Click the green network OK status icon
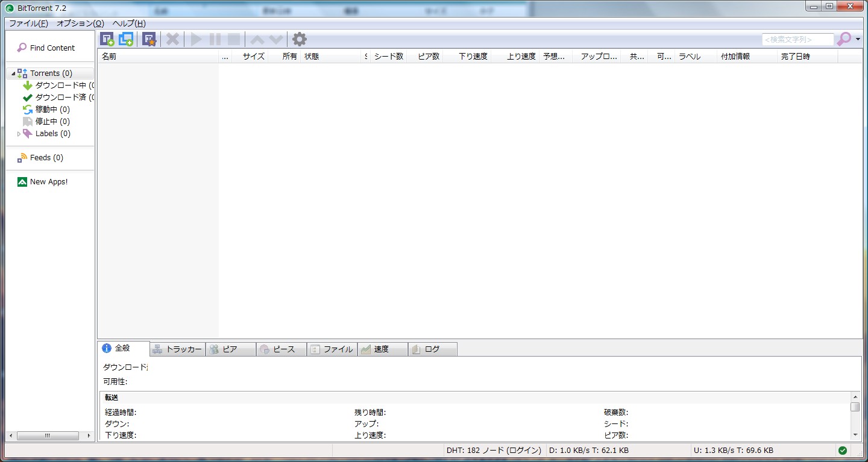 (843, 451)
